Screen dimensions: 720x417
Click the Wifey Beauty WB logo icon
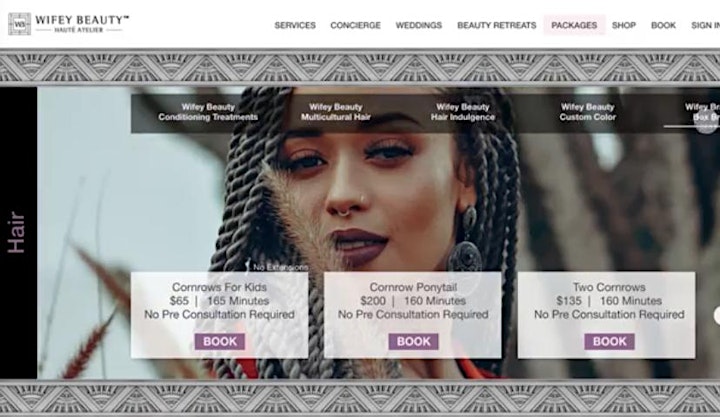pyautogui.click(x=20, y=24)
